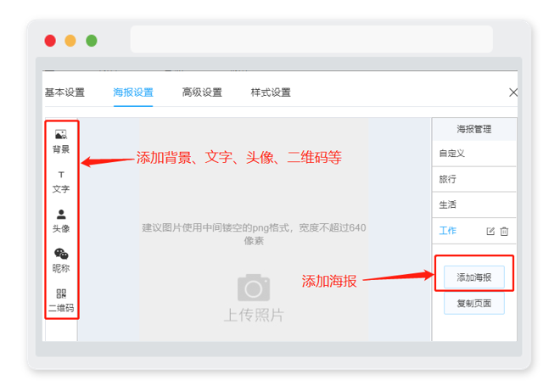Click the browser address bar field

[311, 39]
